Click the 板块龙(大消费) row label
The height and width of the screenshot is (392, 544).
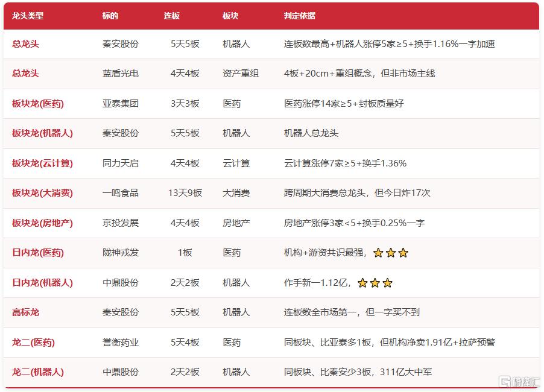42,193
